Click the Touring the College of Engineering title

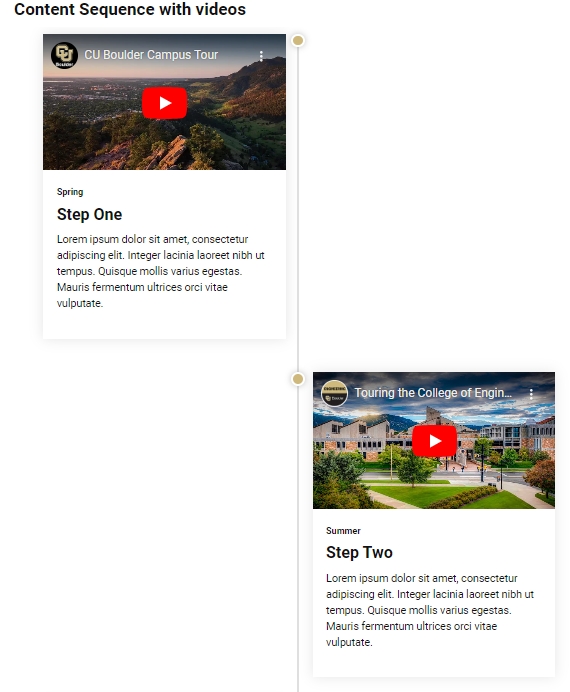pos(433,393)
